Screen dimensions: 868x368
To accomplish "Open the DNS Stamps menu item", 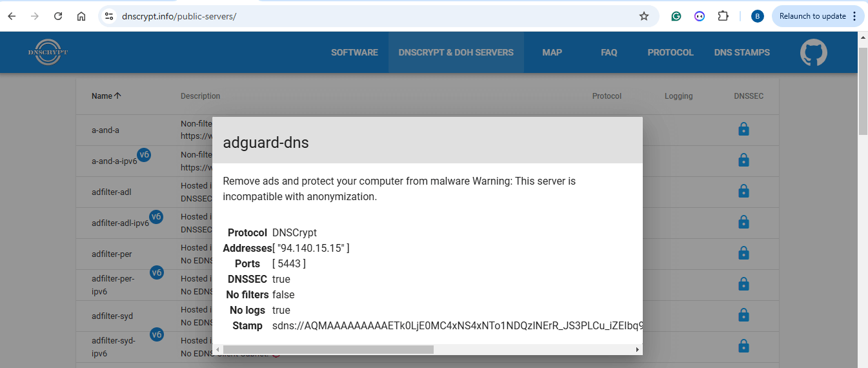I will coord(742,52).
